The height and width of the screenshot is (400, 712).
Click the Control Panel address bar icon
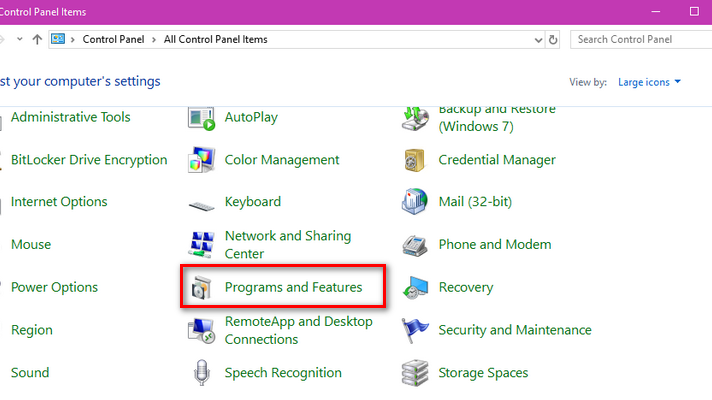58,39
